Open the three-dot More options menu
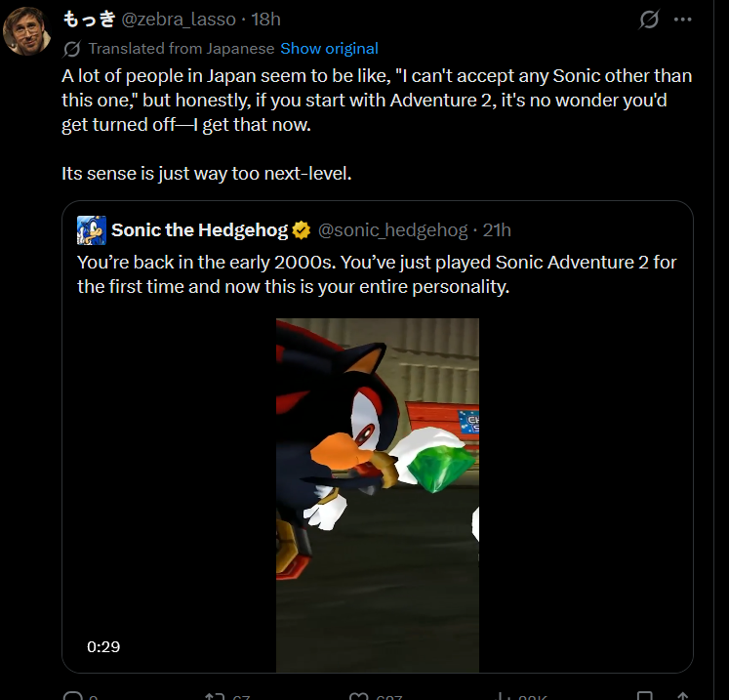 pyautogui.click(x=684, y=20)
